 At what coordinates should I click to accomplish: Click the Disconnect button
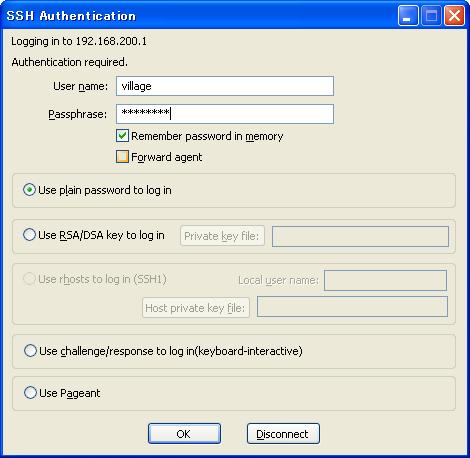[x=283, y=434]
